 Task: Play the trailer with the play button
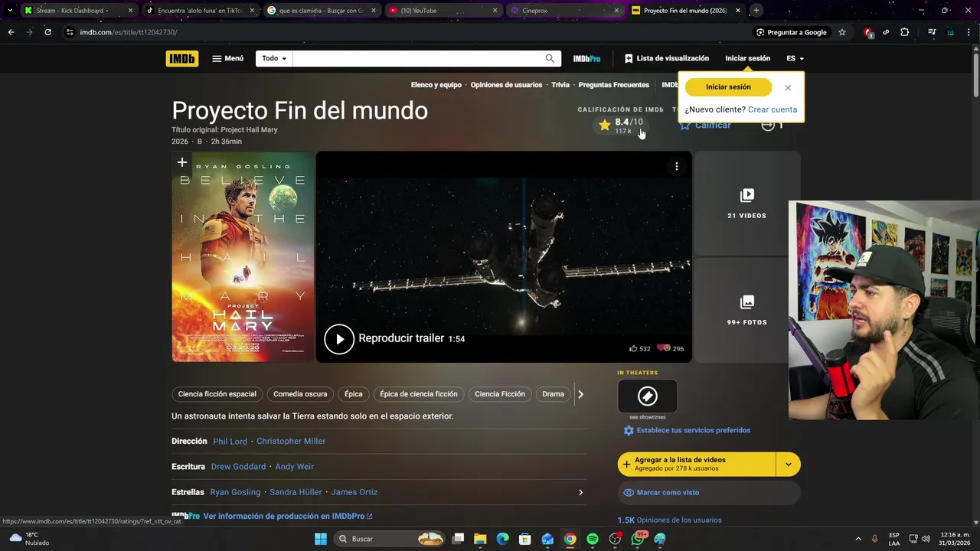point(339,339)
